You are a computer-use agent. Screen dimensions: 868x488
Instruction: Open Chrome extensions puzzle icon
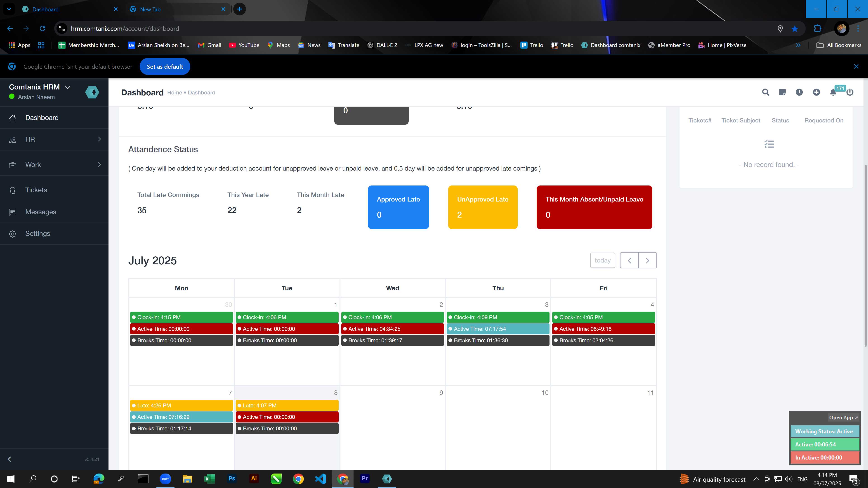tap(817, 29)
